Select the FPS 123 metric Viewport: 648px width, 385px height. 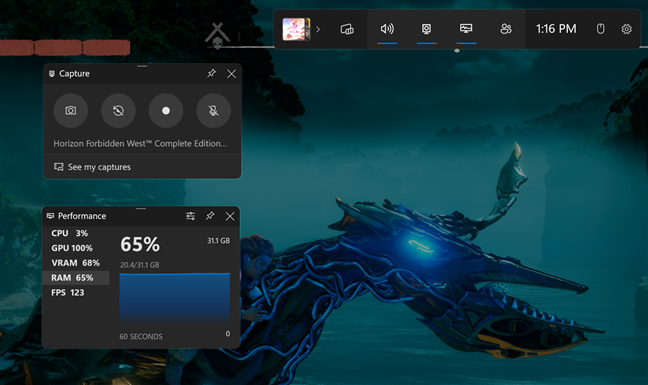pyautogui.click(x=76, y=293)
